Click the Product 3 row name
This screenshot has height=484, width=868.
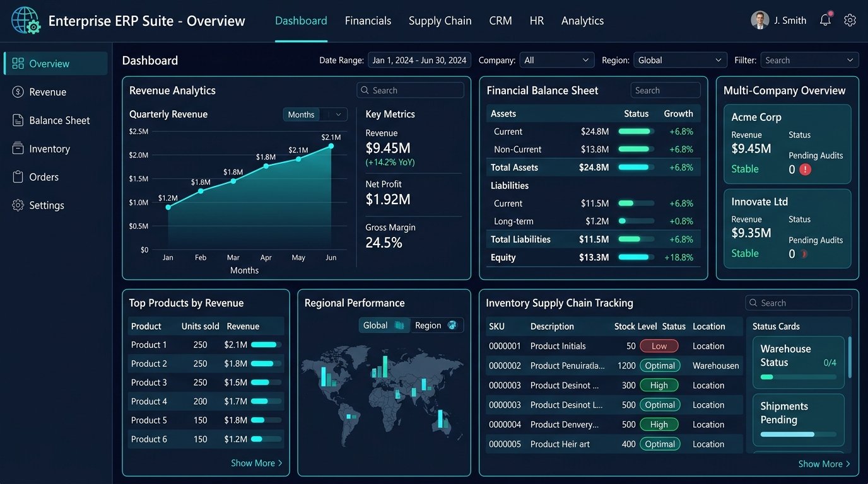[149, 383]
